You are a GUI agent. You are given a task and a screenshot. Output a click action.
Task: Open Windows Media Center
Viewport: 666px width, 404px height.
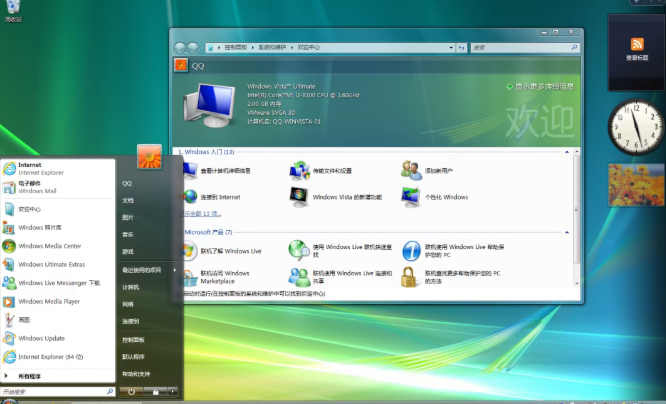tap(58, 246)
